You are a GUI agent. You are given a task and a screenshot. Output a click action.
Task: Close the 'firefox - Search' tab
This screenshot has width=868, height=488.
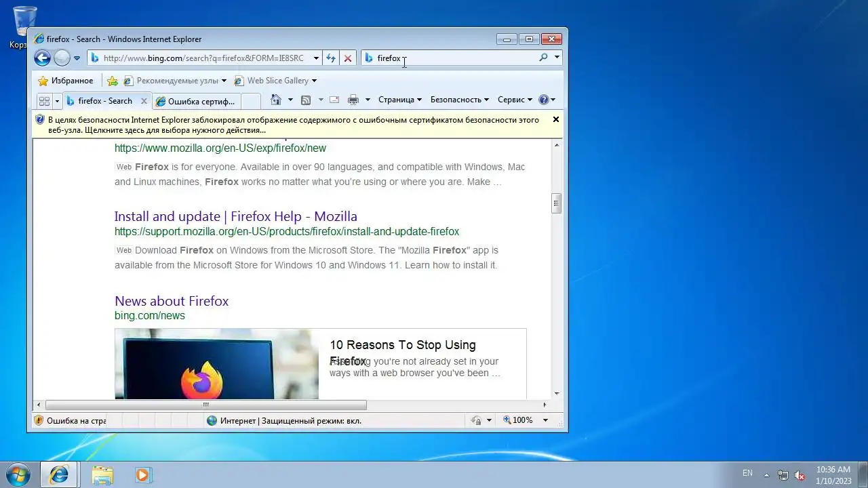(x=144, y=101)
